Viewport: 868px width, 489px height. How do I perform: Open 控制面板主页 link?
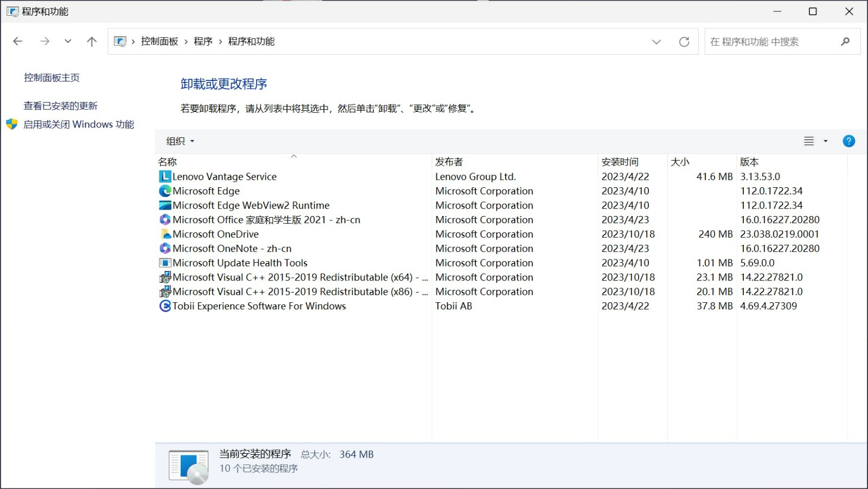click(52, 78)
